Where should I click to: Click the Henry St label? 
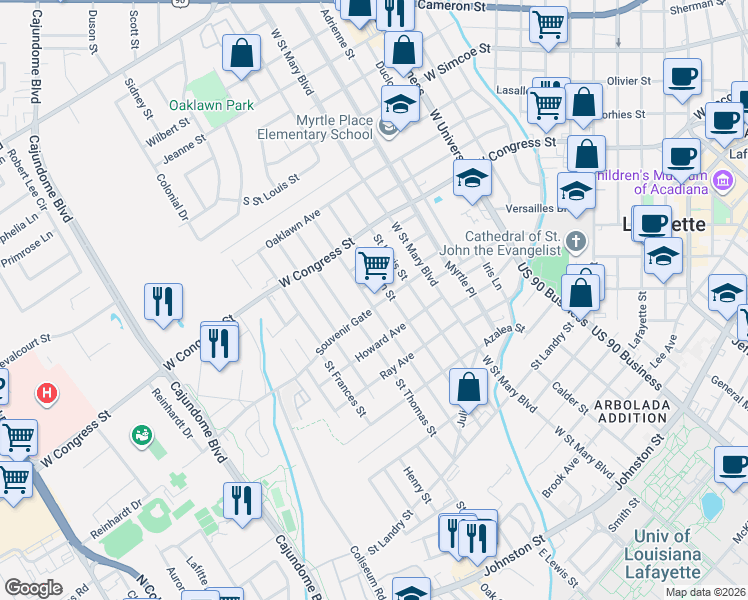(x=417, y=485)
